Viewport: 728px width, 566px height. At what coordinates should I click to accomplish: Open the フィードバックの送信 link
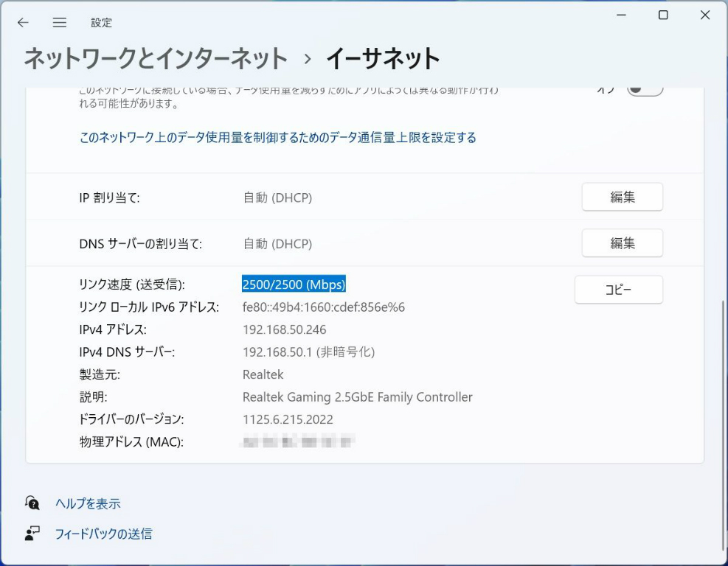coord(103,534)
